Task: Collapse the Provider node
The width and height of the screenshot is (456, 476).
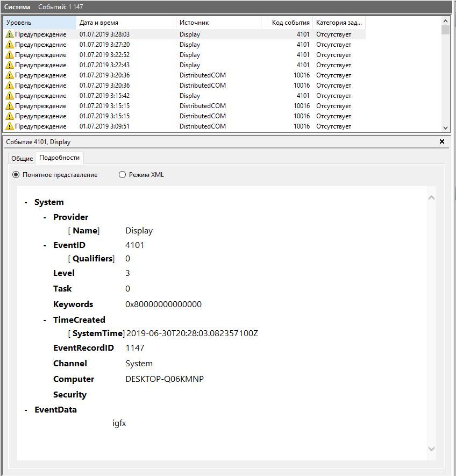Action: tap(45, 217)
